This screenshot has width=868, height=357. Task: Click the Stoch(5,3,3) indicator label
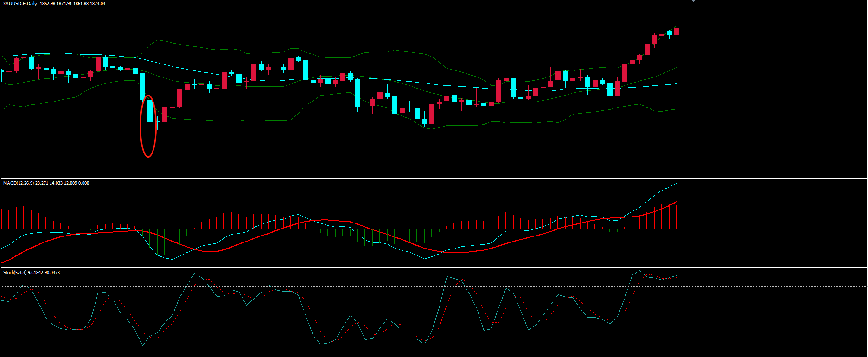coord(15,273)
